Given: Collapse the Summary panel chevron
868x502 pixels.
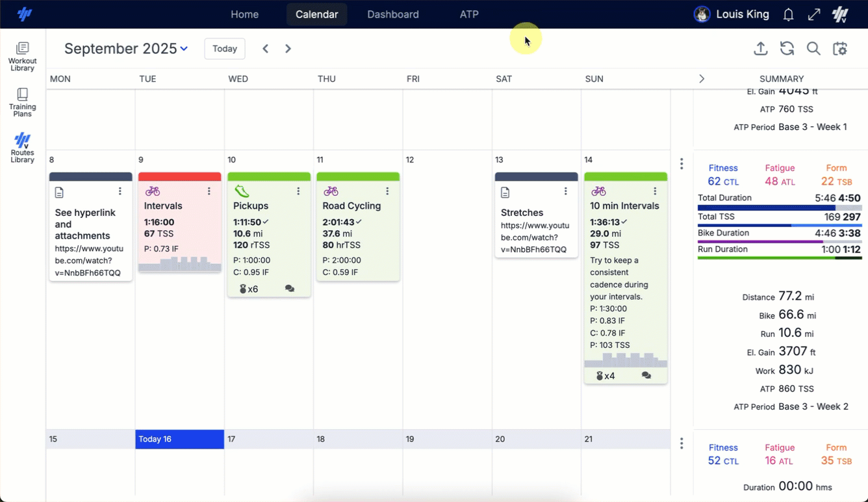Looking at the screenshot, I should click(702, 79).
